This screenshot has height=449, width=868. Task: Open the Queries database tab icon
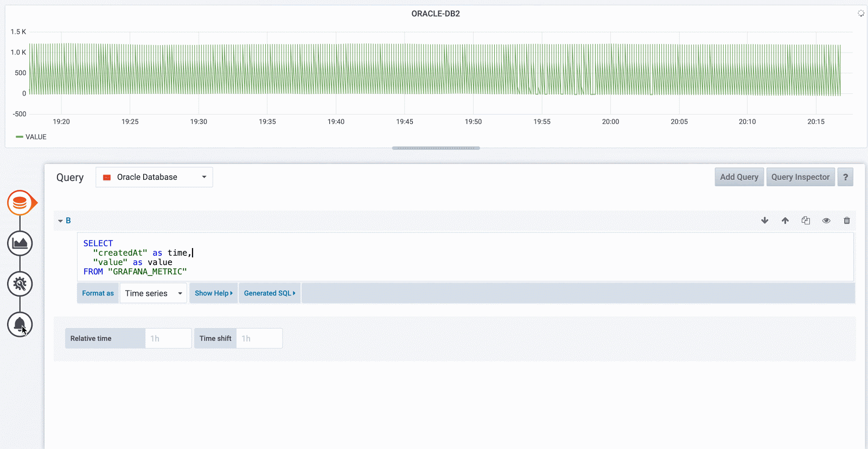(20, 203)
